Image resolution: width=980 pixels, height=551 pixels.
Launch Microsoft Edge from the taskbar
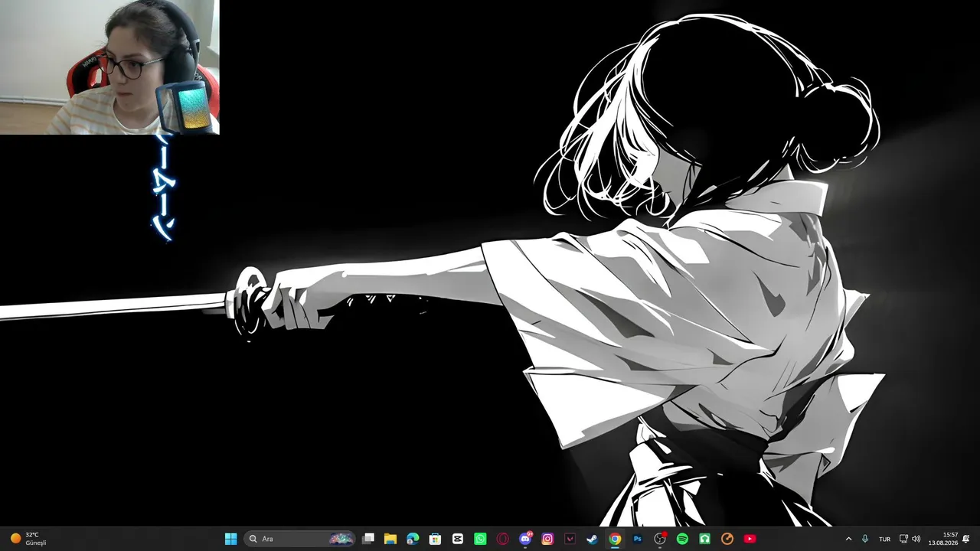(413, 539)
